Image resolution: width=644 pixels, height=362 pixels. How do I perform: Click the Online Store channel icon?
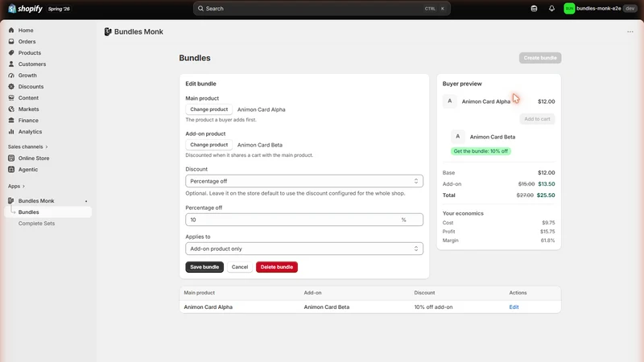point(11,158)
